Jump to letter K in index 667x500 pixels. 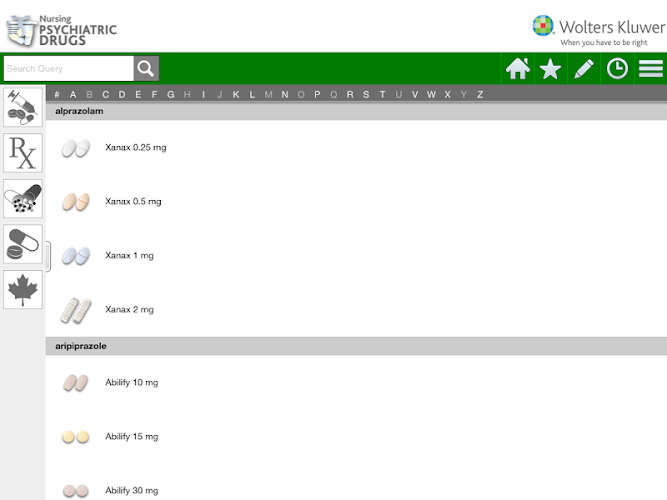click(x=236, y=94)
